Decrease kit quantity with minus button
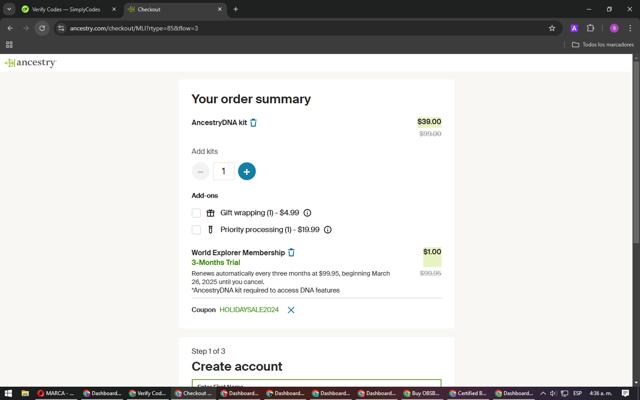 click(x=200, y=171)
